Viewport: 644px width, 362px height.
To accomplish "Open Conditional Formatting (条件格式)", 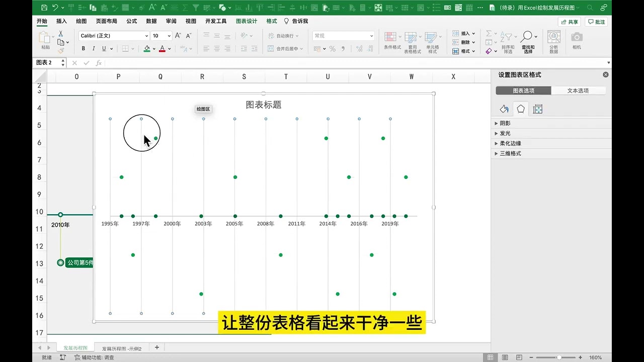I will [392, 41].
